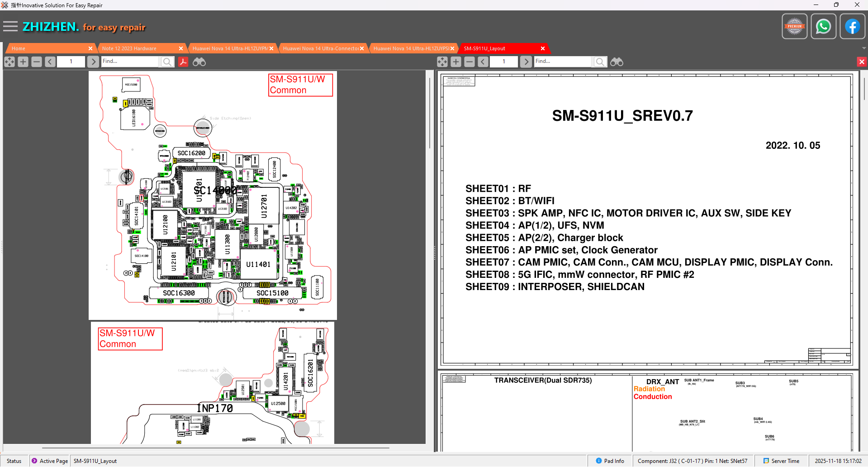
Task: Click SM-S911U_Layout text in status bar
Action: coord(95,461)
